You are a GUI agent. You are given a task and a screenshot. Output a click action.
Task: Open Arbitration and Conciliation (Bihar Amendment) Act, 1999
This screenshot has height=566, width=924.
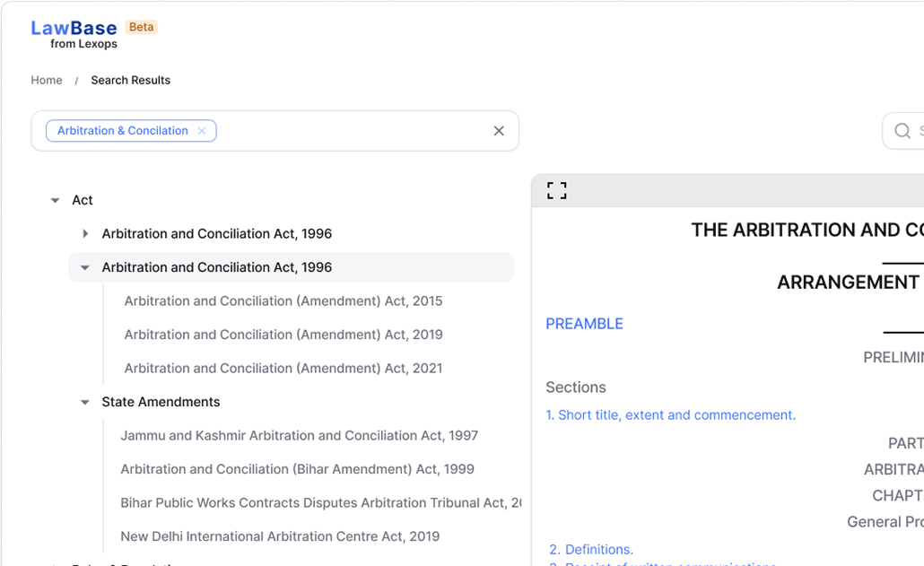[298, 469]
